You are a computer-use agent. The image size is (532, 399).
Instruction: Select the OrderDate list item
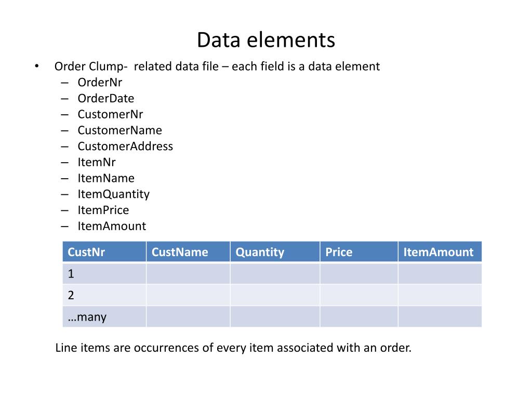106,98
